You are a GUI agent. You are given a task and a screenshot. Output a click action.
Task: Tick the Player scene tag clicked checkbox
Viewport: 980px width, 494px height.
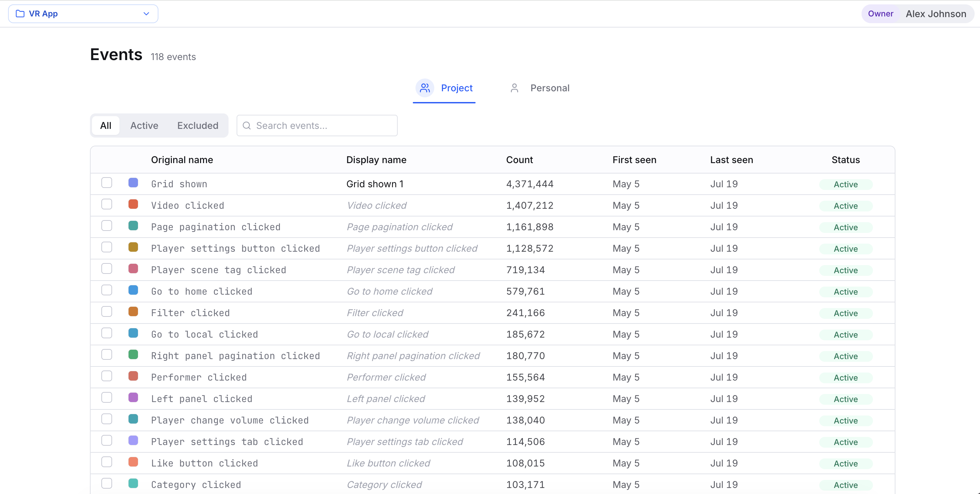tap(107, 269)
